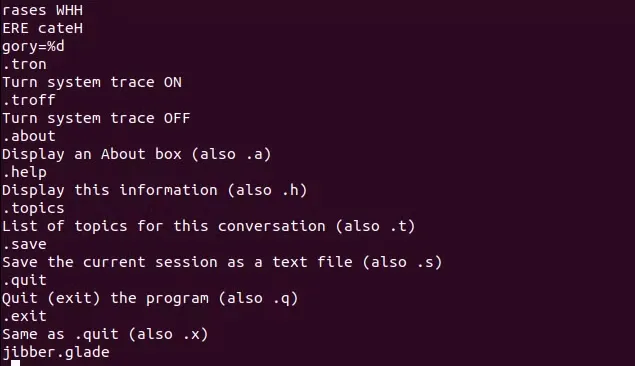Click the .exit command line

click(x=25, y=316)
